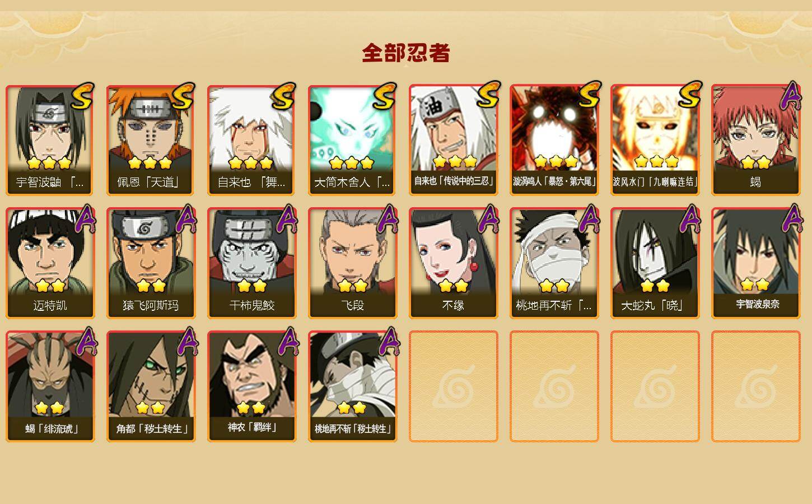The width and height of the screenshot is (812, 504).
Task: Click the 神农「羁绊」 ninja card
Action: point(251,386)
